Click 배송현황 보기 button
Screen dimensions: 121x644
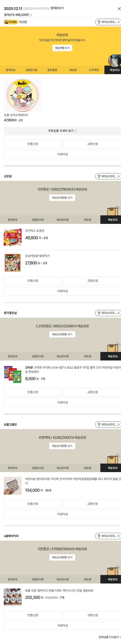(62, 48)
